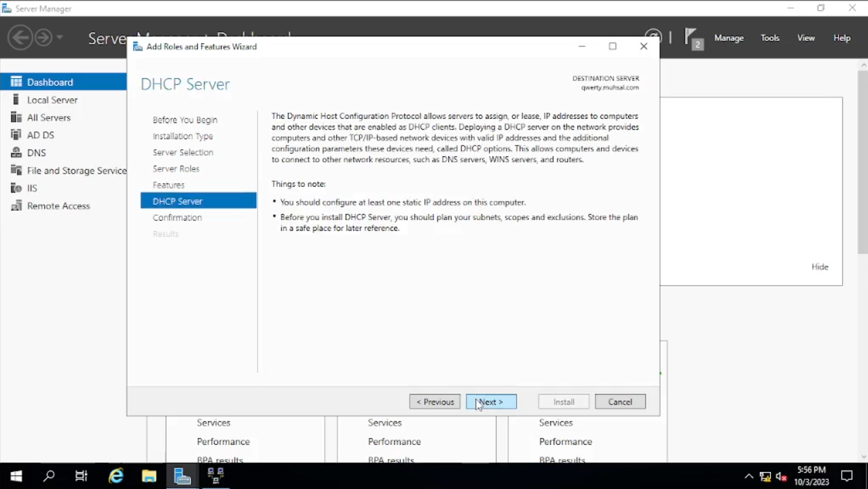868x489 pixels.
Task: Open the Tools menu
Action: (x=770, y=38)
